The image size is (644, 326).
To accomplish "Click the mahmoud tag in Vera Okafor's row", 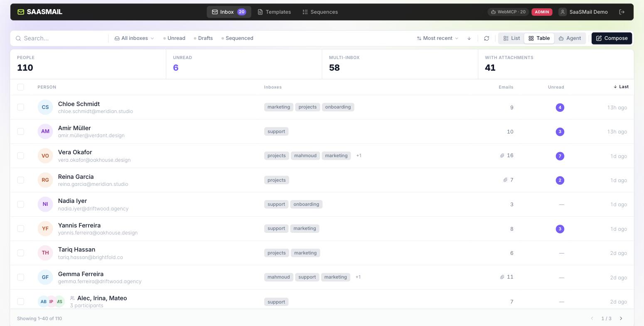I will (x=305, y=156).
